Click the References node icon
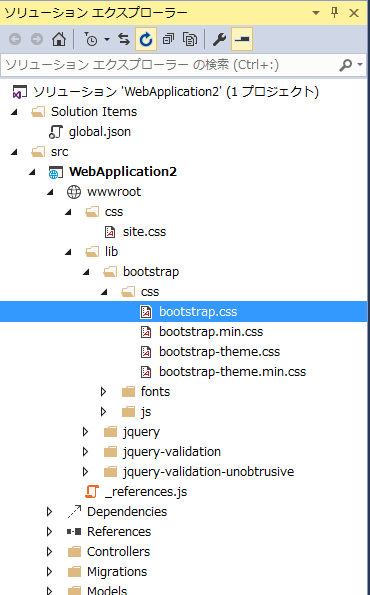The width and height of the screenshot is (370, 595). (x=74, y=532)
